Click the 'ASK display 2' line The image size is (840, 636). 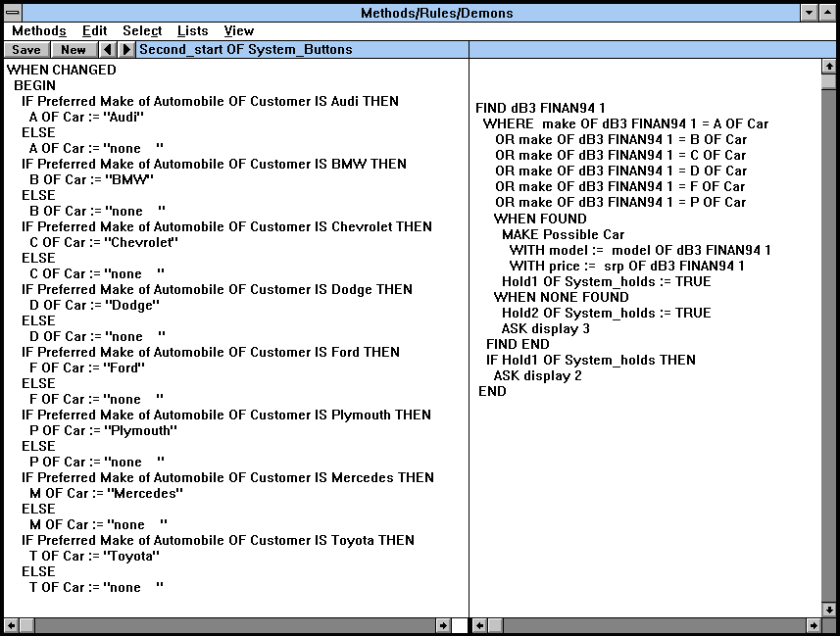[537, 375]
